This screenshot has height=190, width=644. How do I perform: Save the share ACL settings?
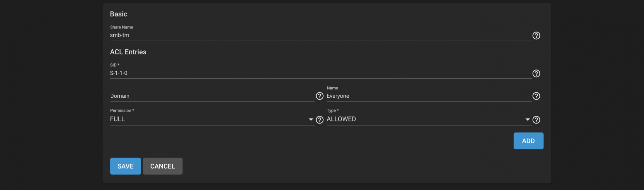(x=125, y=166)
